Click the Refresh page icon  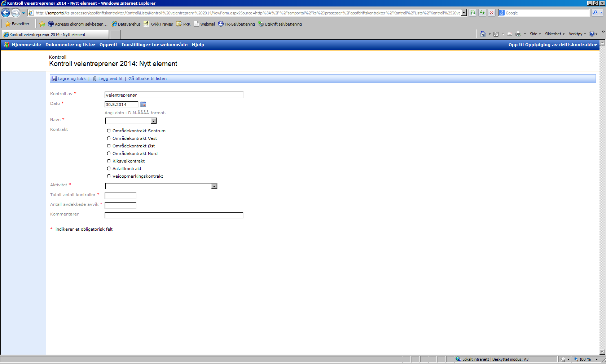tap(482, 13)
